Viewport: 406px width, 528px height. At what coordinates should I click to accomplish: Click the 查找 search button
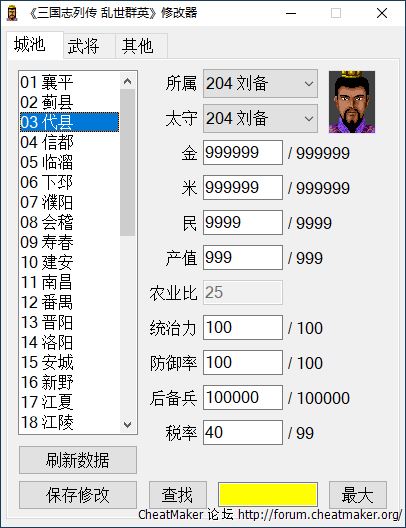(178, 495)
